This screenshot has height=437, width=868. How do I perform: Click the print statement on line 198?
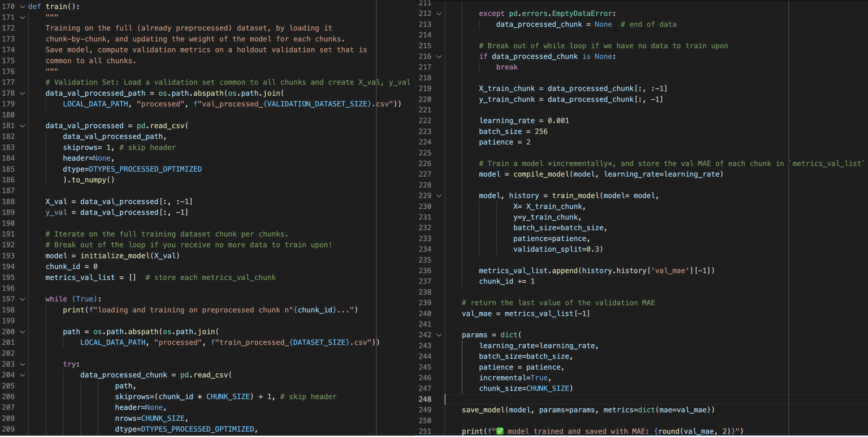click(210, 310)
